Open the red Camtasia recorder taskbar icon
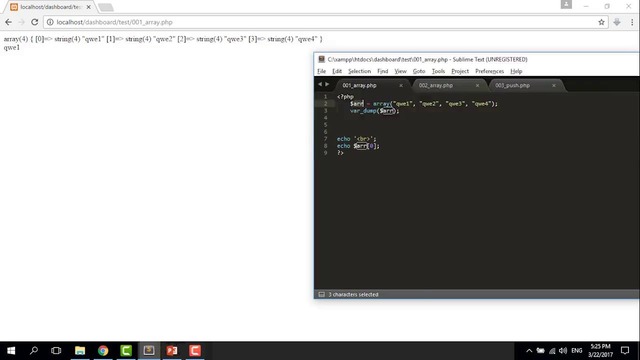This screenshot has width=640, height=360. (x=195, y=351)
